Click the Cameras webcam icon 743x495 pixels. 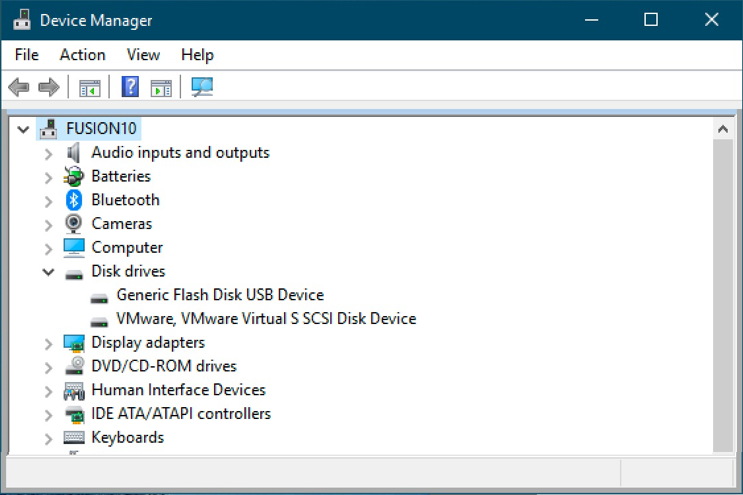(73, 224)
